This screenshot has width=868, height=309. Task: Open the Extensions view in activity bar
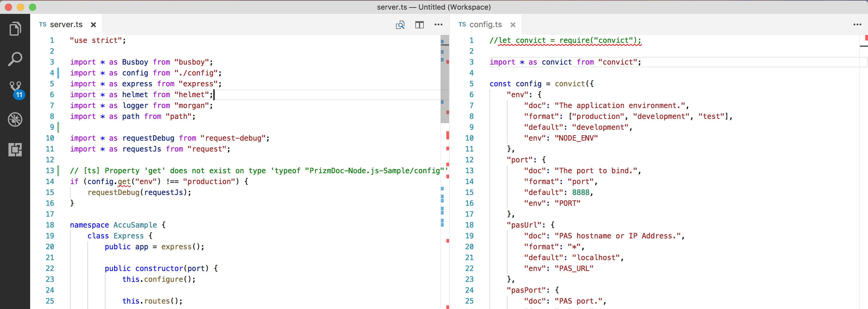15,149
